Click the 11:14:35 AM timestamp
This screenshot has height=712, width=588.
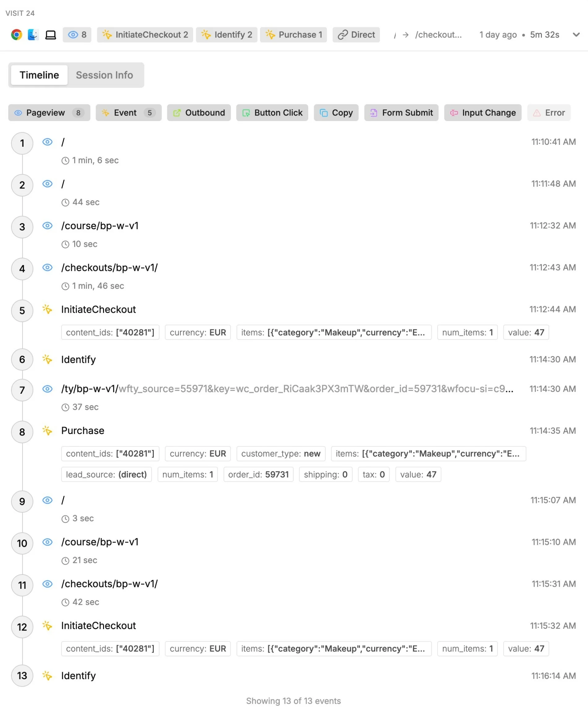(552, 431)
